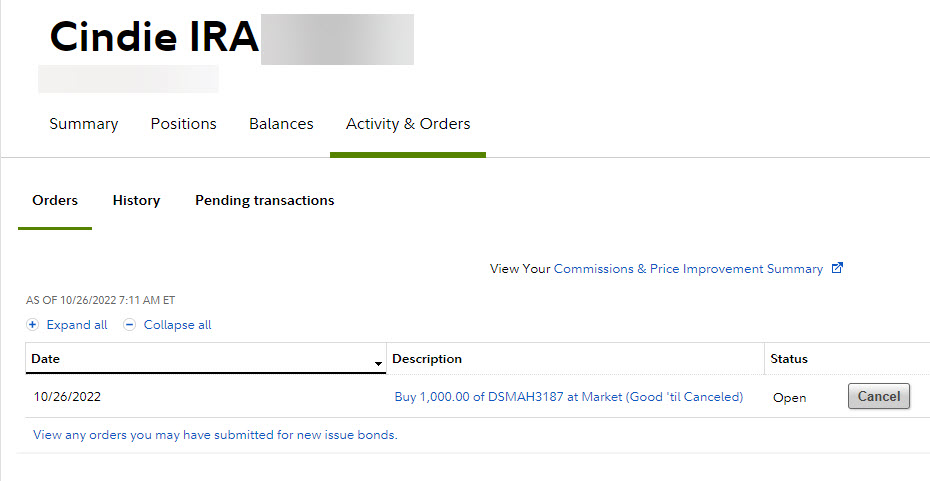This screenshot has height=481, width=930.
Task: Click the 10/26/2022 order date cell
Action: (x=67, y=397)
